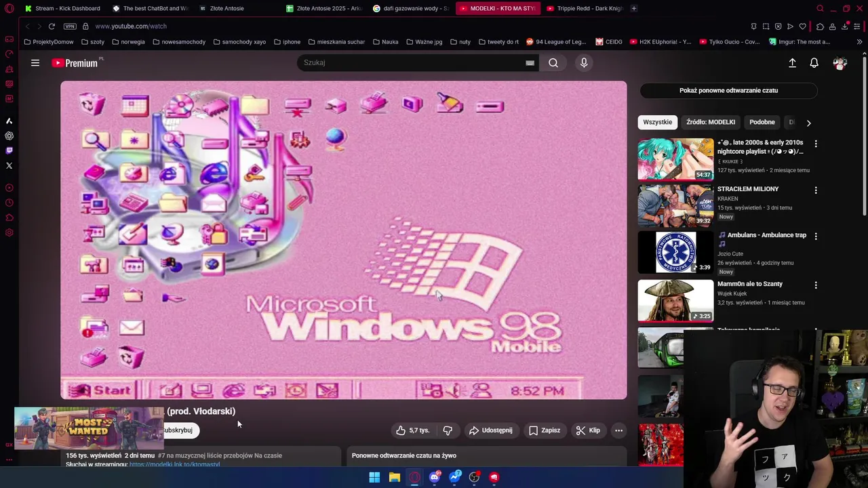Image resolution: width=868 pixels, height=488 pixels.
Task: Create a clip with Klip button
Action: pos(588,430)
